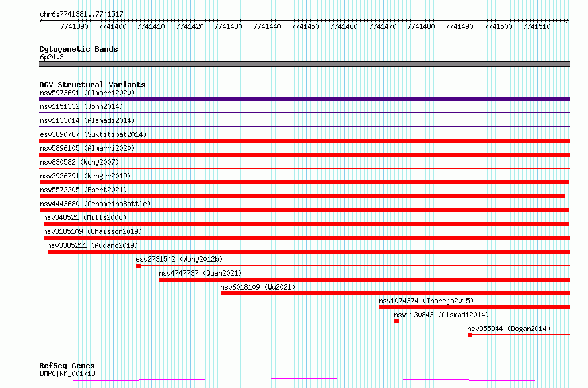Click the left arrow end of the ruler
Screen dimensions: 588x388
point(41,21)
